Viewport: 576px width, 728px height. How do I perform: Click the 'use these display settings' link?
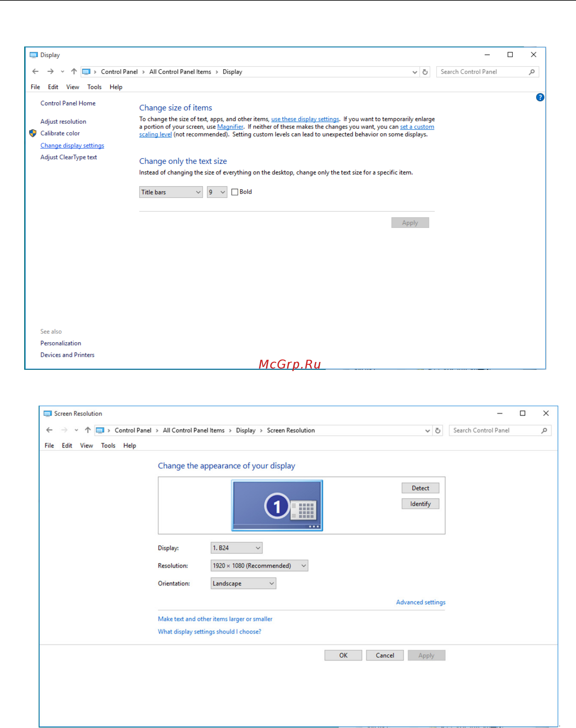click(x=305, y=119)
